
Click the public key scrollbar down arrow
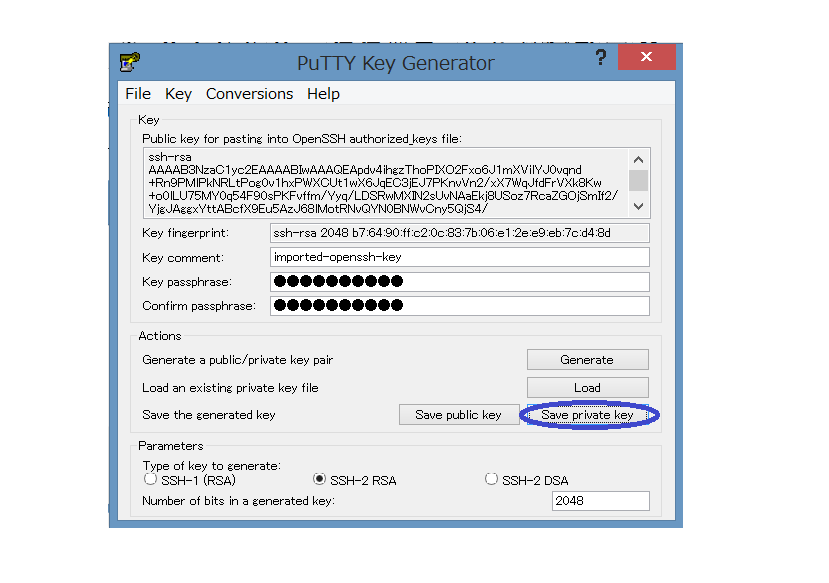(638, 206)
